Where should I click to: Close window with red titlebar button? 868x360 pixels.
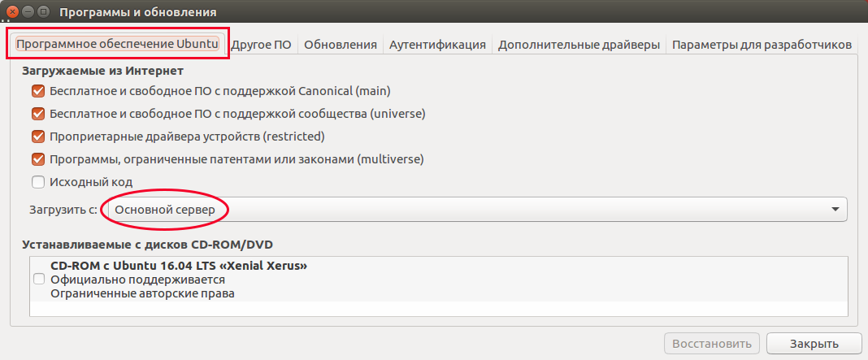coord(13,11)
